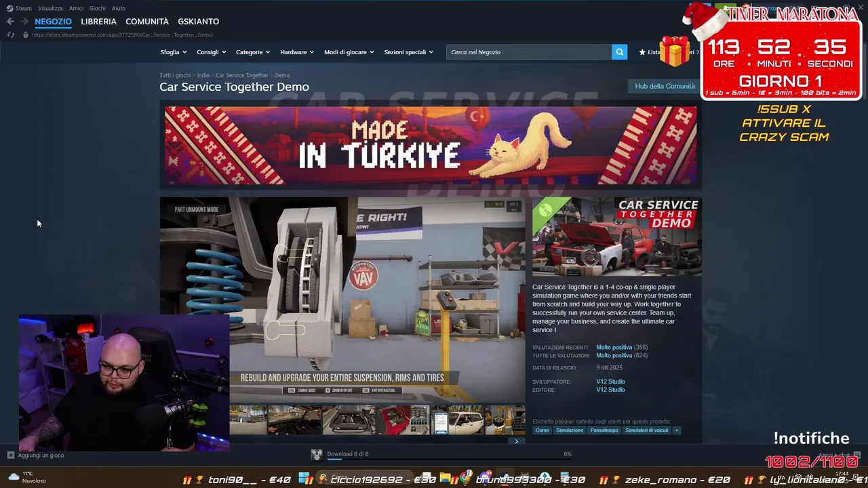
Task: Switch to the NEGOZIO tab
Action: (53, 22)
